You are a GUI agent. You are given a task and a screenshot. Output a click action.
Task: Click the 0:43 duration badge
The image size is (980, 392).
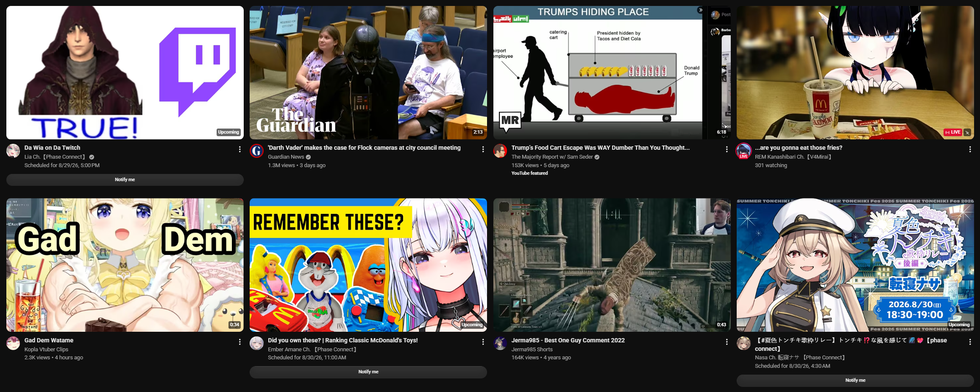721,325
